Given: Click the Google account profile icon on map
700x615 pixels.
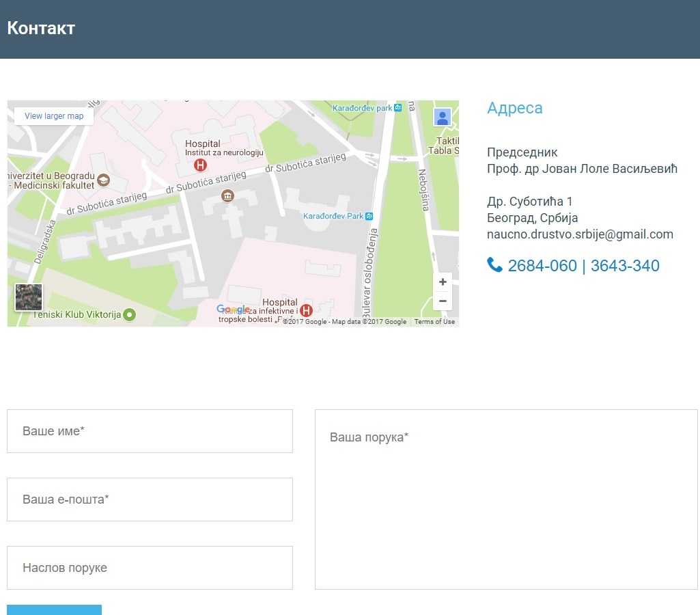Looking at the screenshot, I should (x=442, y=118).
